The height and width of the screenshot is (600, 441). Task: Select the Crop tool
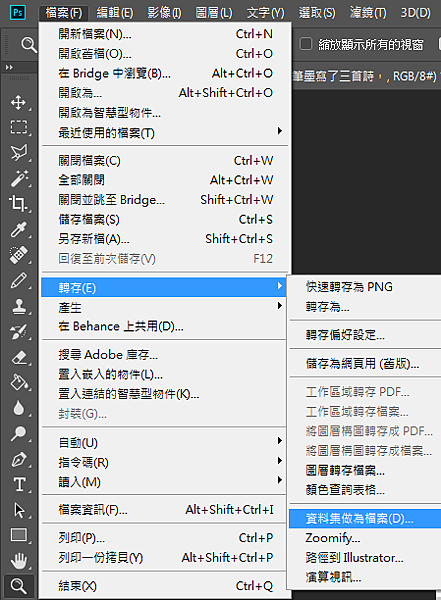tap(18, 204)
